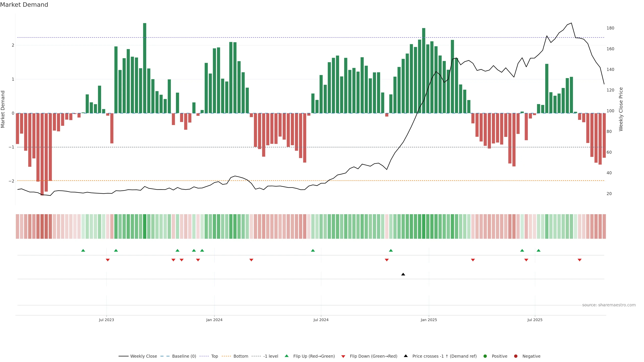Toggle the -1 level legend item
Screen dimensions: 644x362
pyautogui.click(x=271, y=356)
